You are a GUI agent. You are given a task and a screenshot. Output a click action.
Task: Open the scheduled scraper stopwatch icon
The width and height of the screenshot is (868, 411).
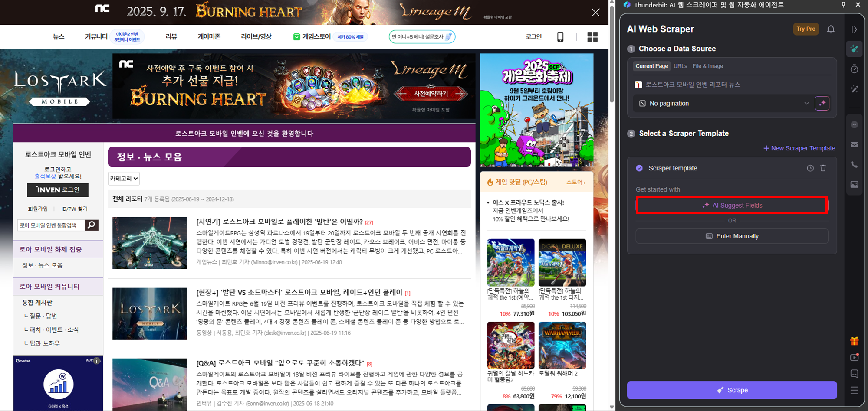pyautogui.click(x=854, y=69)
